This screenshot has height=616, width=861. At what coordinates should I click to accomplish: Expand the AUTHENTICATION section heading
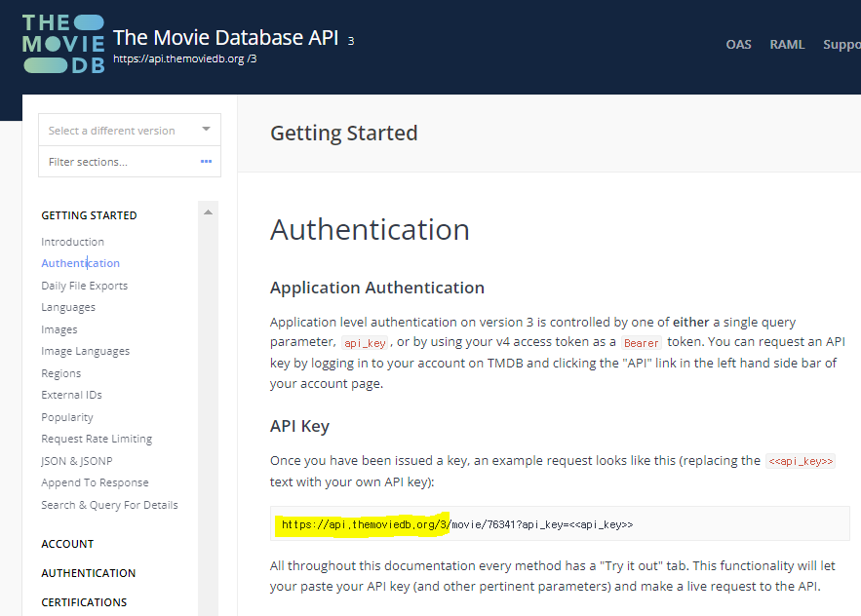click(x=89, y=573)
